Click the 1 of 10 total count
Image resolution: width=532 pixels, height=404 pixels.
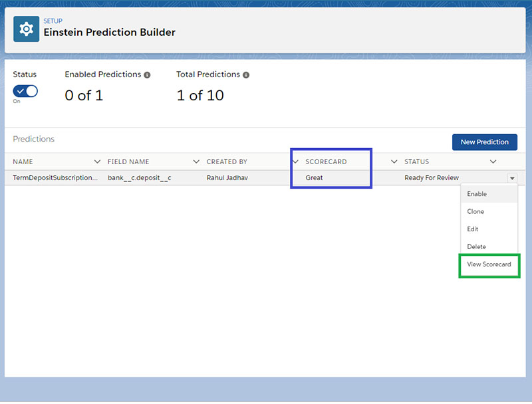pyautogui.click(x=200, y=95)
